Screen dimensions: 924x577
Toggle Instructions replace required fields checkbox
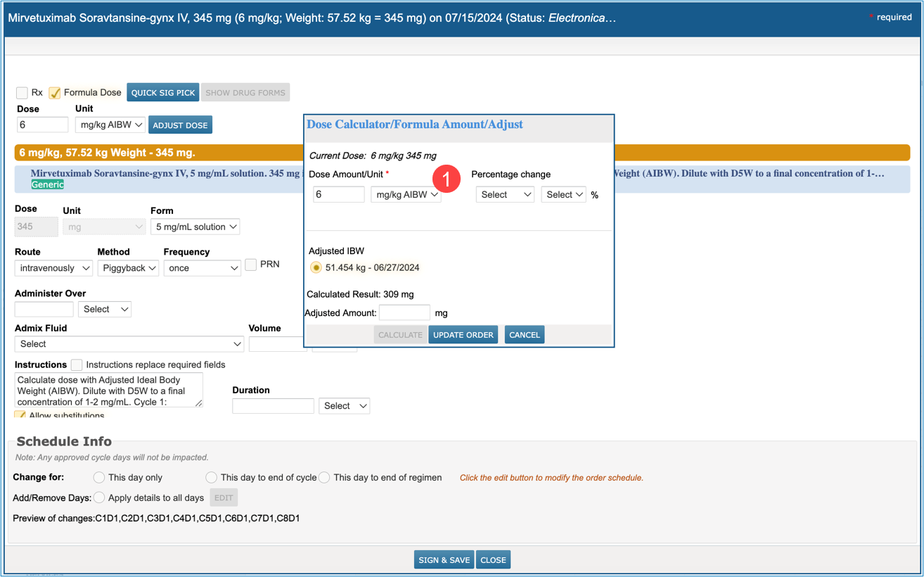[x=77, y=364]
